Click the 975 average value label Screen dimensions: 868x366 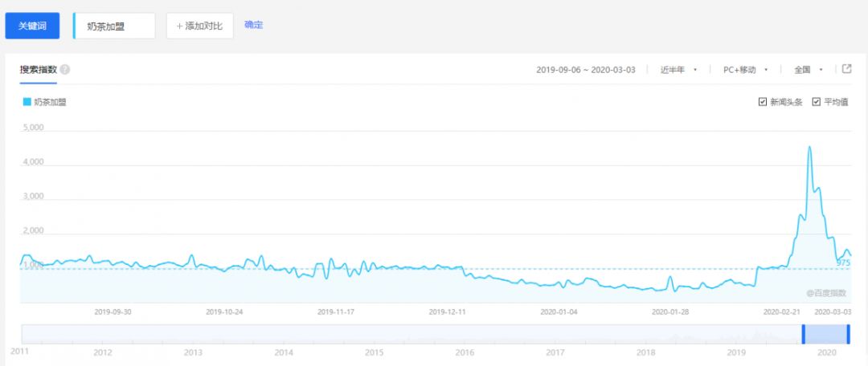coord(843,262)
